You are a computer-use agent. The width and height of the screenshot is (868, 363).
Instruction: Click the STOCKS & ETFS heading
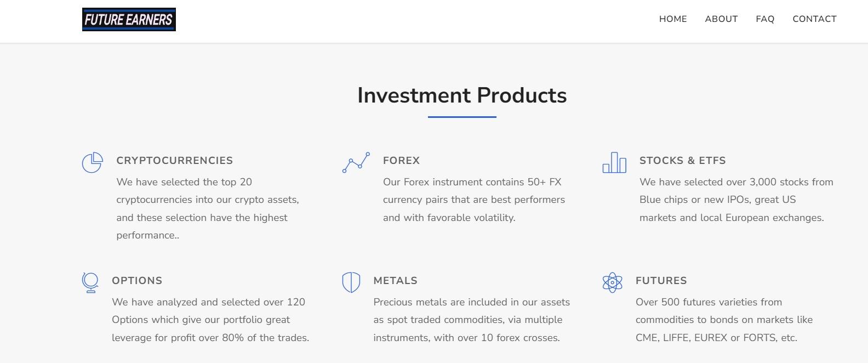(x=682, y=161)
